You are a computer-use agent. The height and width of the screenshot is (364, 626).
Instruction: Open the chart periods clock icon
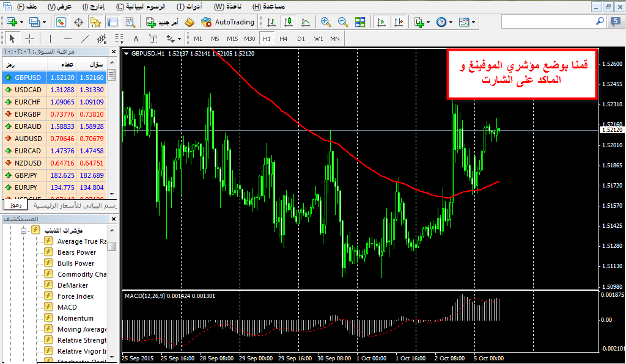pyautogui.click(x=441, y=23)
